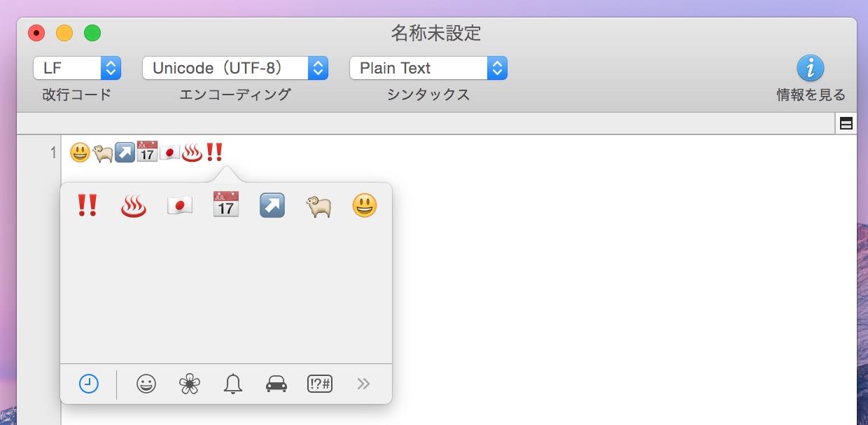Open the info inspector icon

tap(811, 69)
